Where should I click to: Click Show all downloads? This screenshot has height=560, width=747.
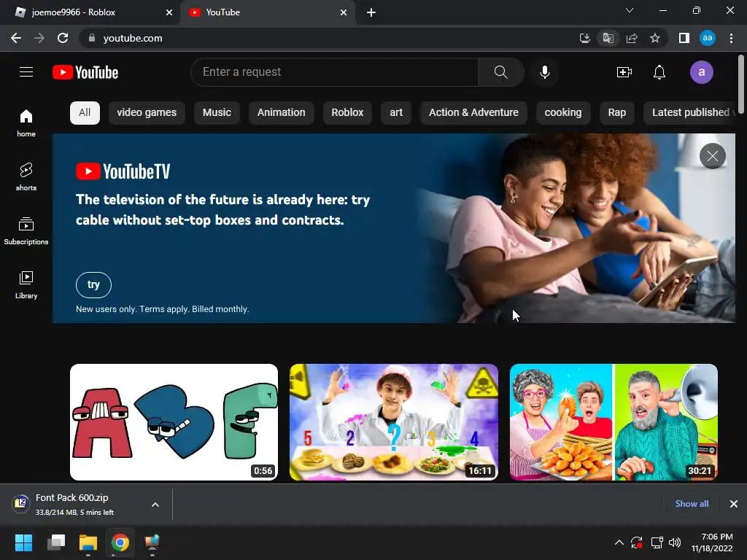(x=692, y=504)
